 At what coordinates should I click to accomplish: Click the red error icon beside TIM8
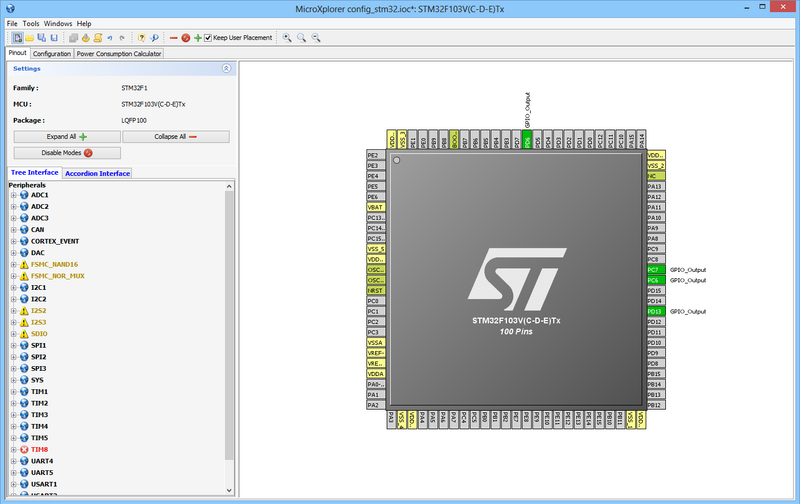[24, 449]
